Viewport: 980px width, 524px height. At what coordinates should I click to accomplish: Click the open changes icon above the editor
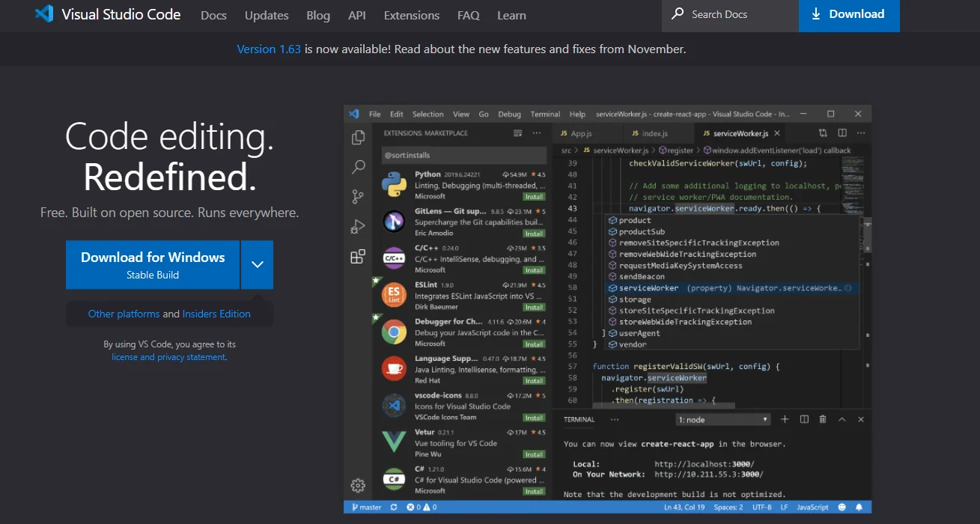click(x=823, y=133)
